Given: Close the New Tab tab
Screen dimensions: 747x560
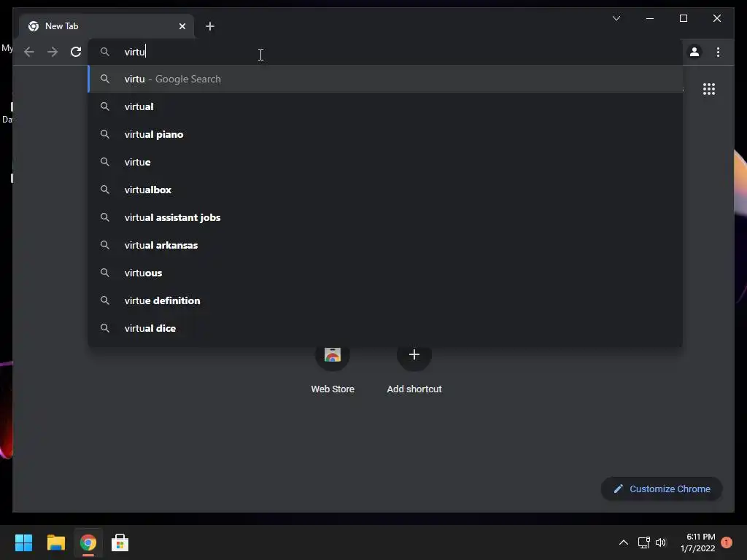Looking at the screenshot, I should pyautogui.click(x=182, y=26).
